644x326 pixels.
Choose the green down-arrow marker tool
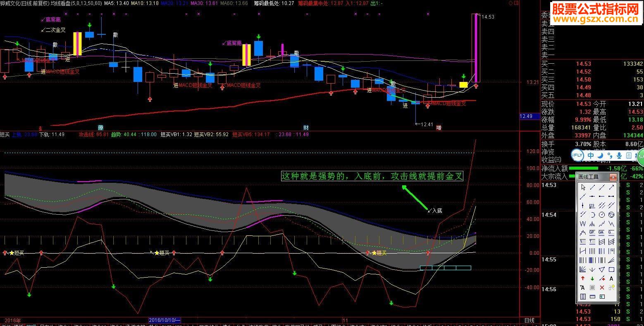point(592,279)
